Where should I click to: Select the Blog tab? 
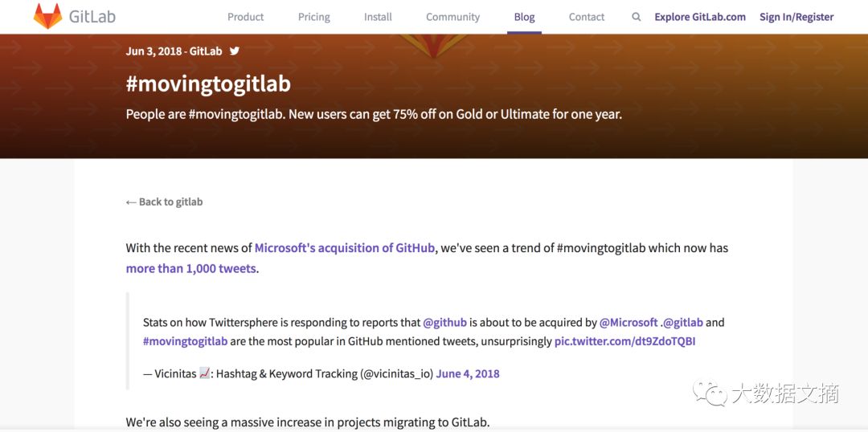point(524,17)
